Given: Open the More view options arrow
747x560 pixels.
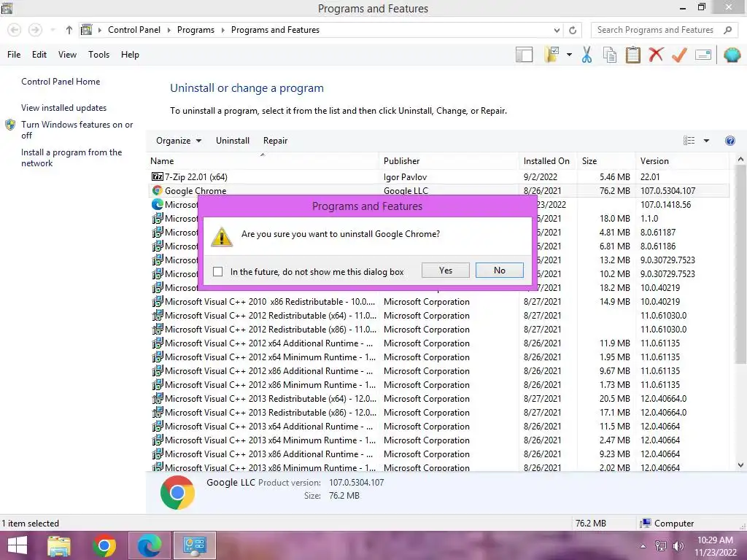Looking at the screenshot, I should click(706, 141).
